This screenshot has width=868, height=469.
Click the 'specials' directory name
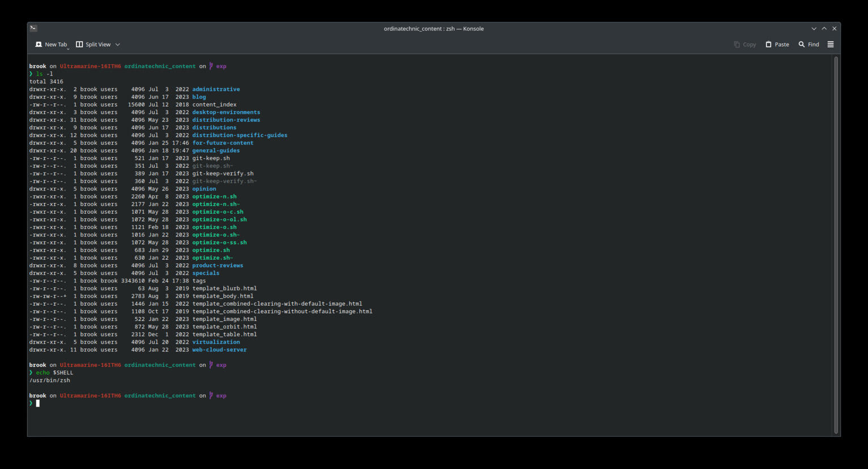206,273
